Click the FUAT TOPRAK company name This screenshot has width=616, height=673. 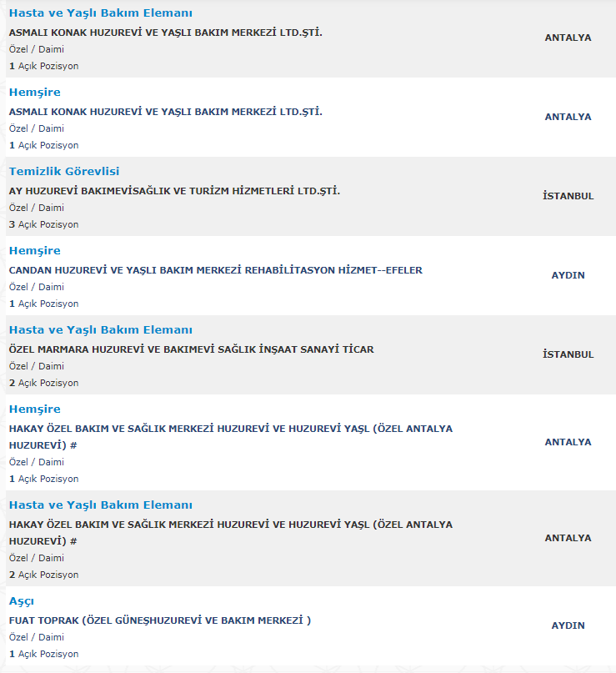coord(159,621)
